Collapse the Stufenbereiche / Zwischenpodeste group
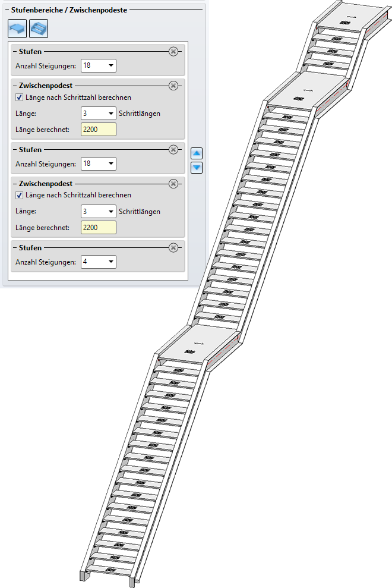The image size is (392, 588). (x=7, y=10)
